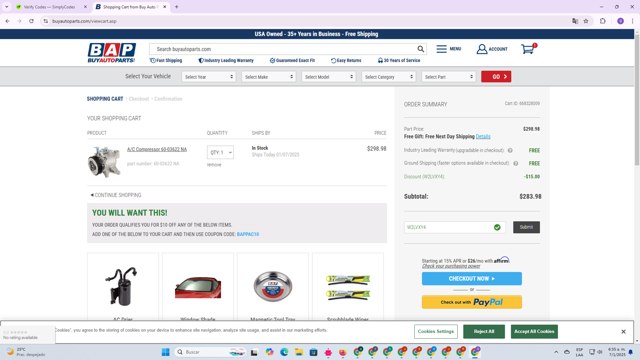The image size is (640, 360).
Task: Click the coupon code input field
Action: pos(454,227)
